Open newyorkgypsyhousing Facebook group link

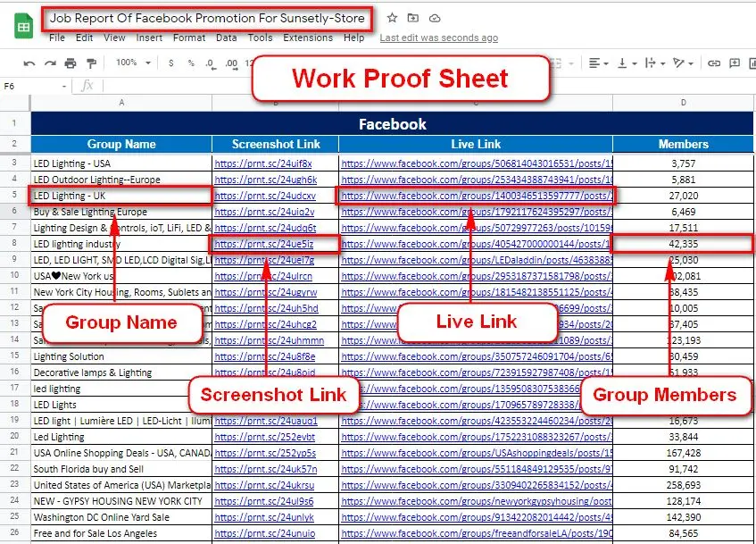tap(477, 501)
